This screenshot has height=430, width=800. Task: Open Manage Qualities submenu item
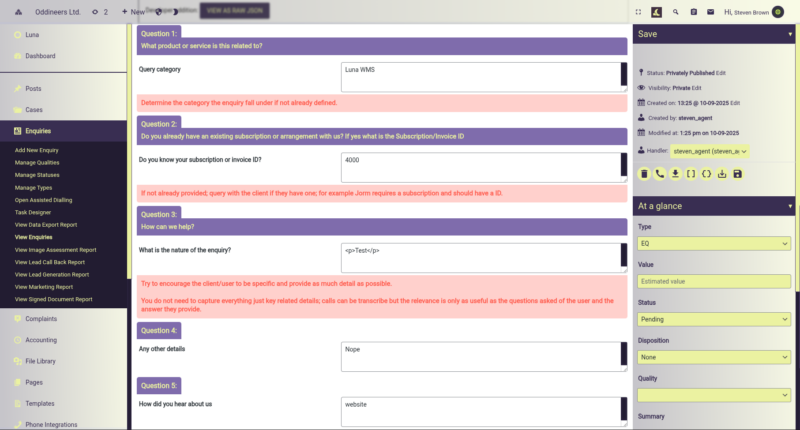pos(37,163)
